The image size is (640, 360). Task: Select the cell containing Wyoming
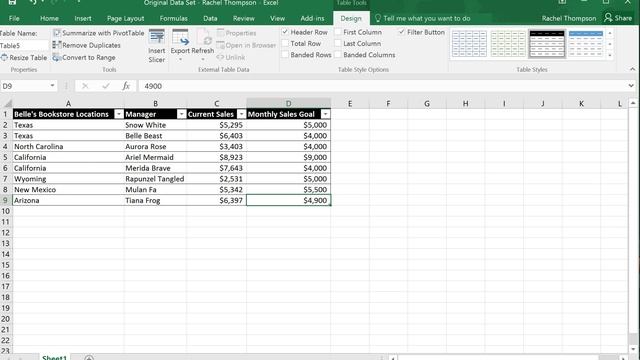[x=68, y=179]
